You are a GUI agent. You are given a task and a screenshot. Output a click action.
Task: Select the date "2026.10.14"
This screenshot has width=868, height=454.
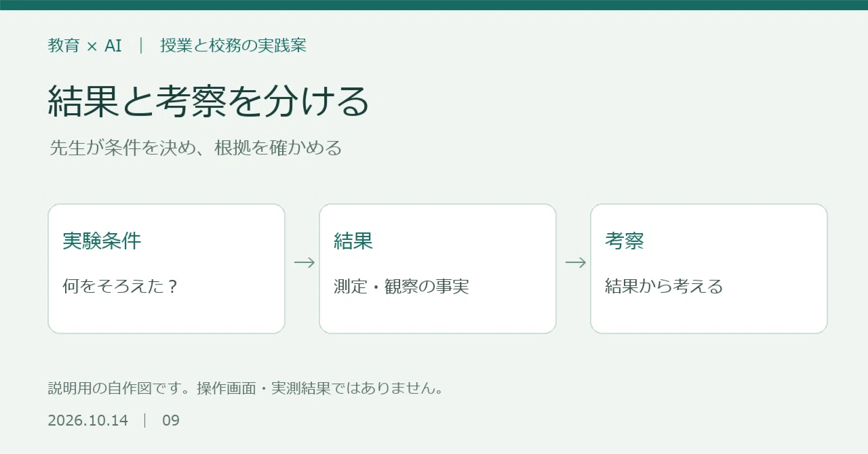click(88, 420)
